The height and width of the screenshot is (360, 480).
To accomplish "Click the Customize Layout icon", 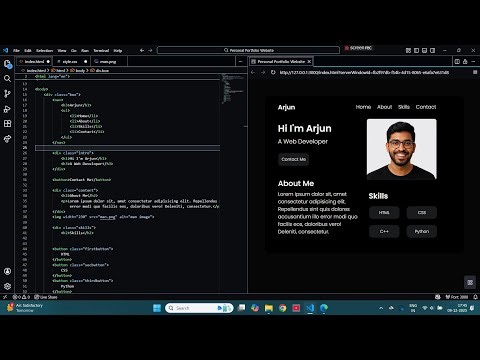I will click(x=408, y=50).
